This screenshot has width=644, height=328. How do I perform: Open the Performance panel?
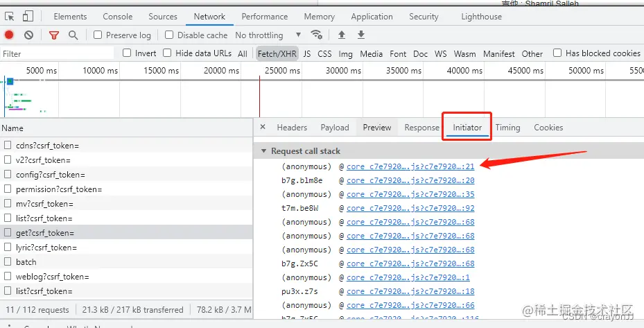click(x=265, y=17)
